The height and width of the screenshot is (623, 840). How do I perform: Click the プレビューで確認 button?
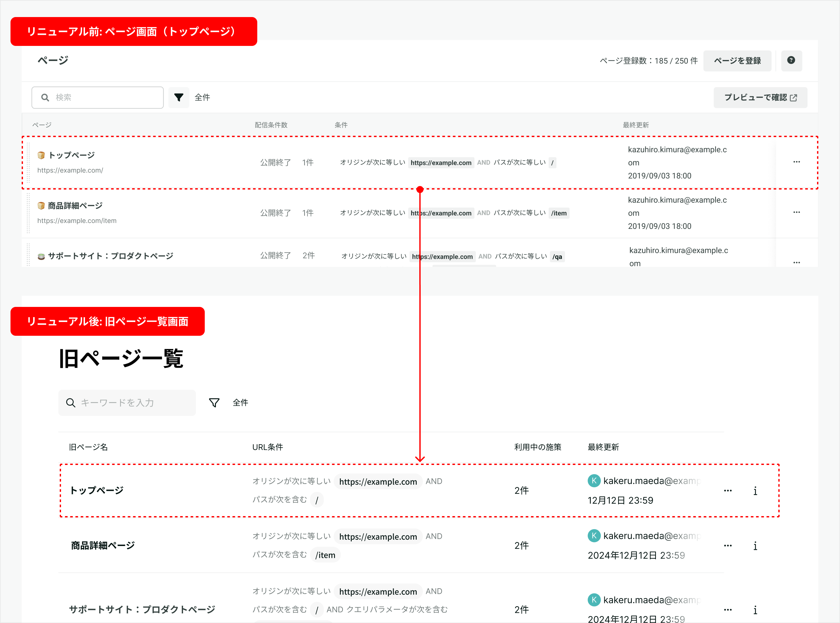(760, 98)
